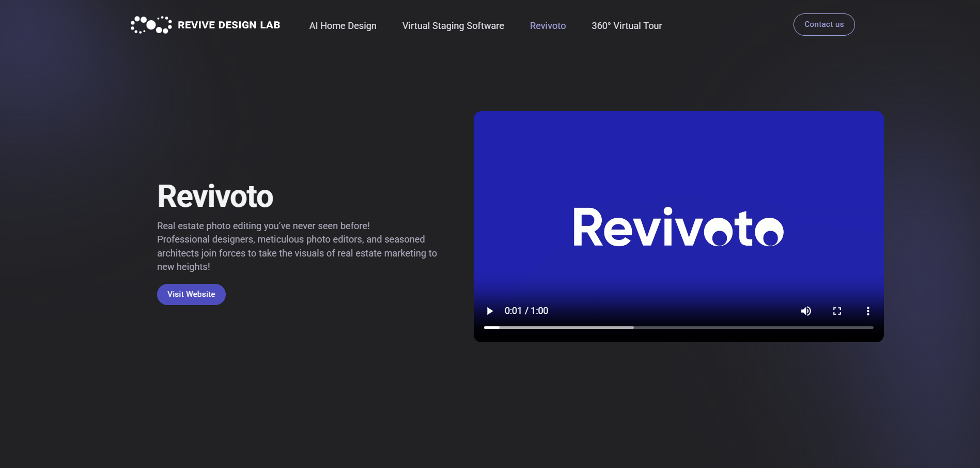Image resolution: width=980 pixels, height=468 pixels.
Task: Open the 360° Virtual Tour page
Action: 627,26
